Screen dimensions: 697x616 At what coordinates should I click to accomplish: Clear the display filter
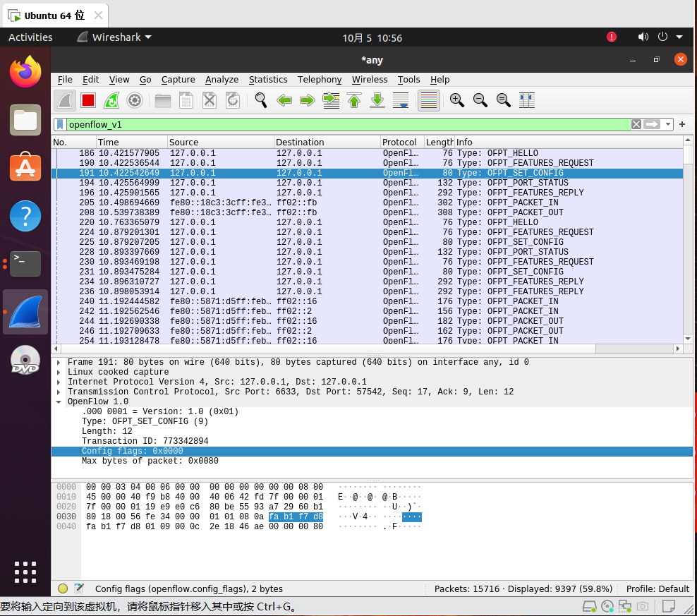636,124
